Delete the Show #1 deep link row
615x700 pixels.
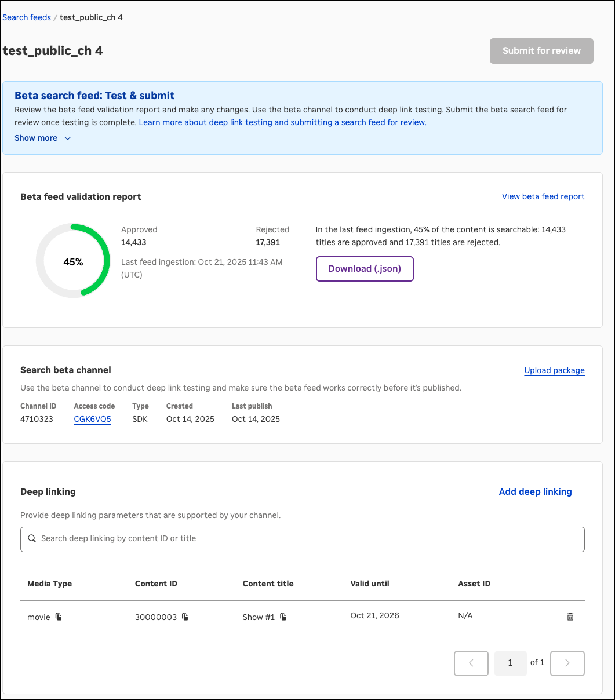570,617
